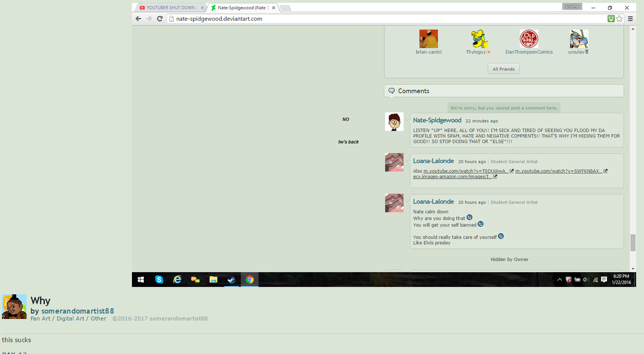Visit Thyloguy profile link
The height and width of the screenshot is (354, 644).
click(x=476, y=52)
